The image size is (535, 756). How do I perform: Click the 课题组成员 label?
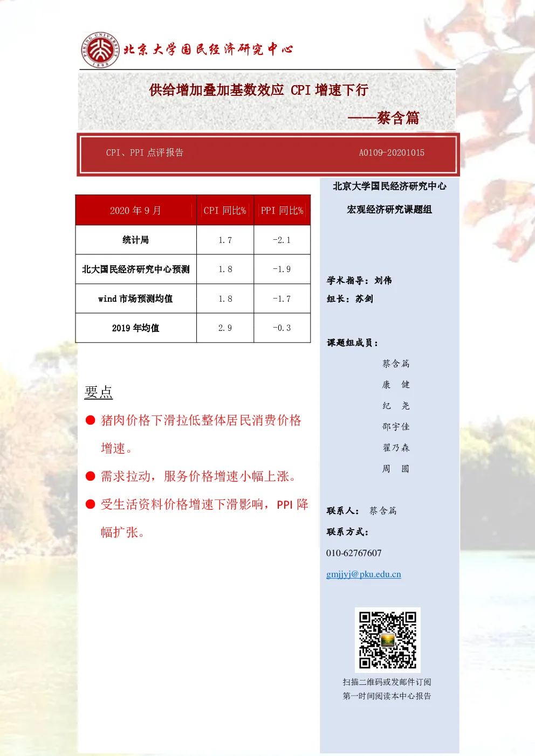[x=353, y=343]
